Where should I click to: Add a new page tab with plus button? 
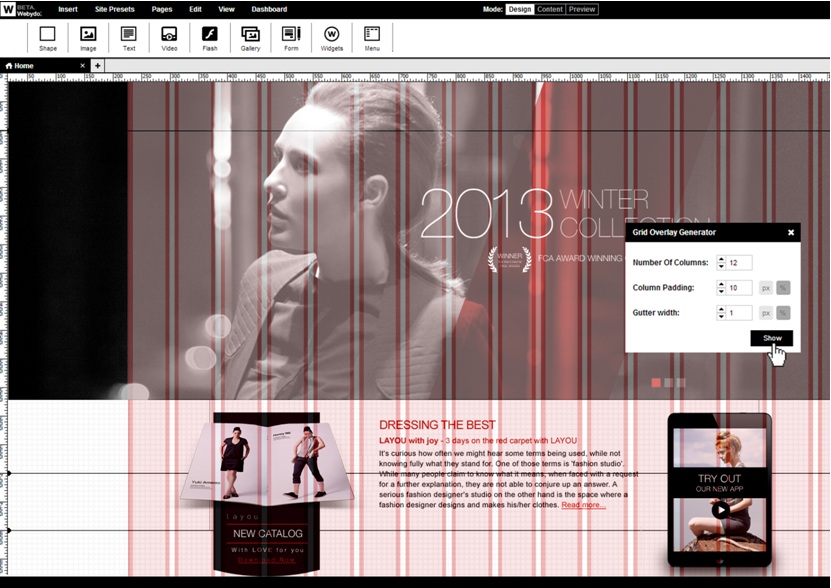pos(95,65)
